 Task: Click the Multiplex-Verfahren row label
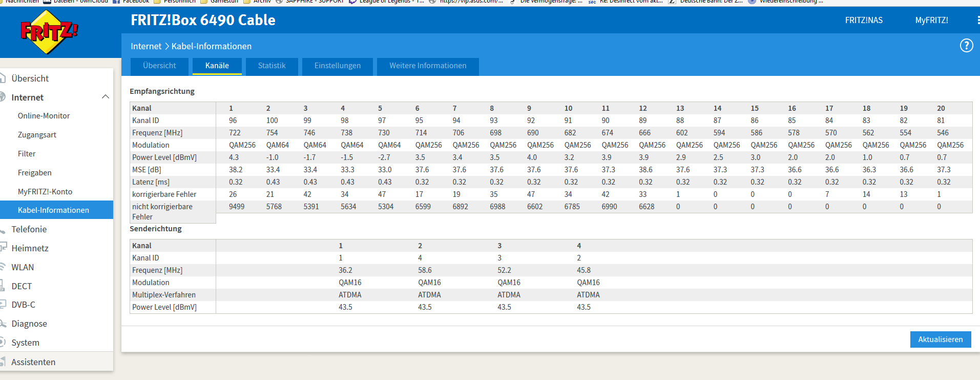[164, 295]
